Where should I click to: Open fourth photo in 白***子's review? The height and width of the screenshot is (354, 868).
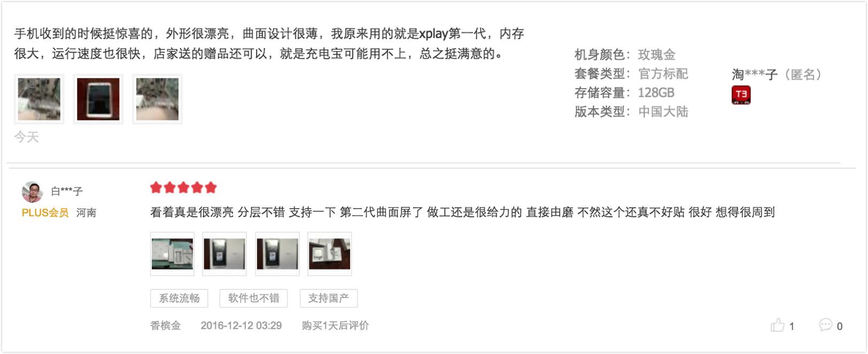click(330, 254)
